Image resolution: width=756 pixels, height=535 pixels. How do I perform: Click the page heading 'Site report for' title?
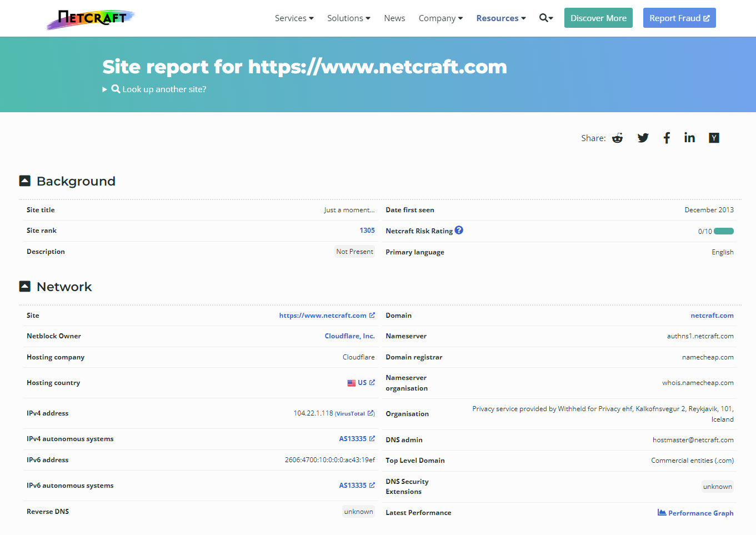coord(304,67)
